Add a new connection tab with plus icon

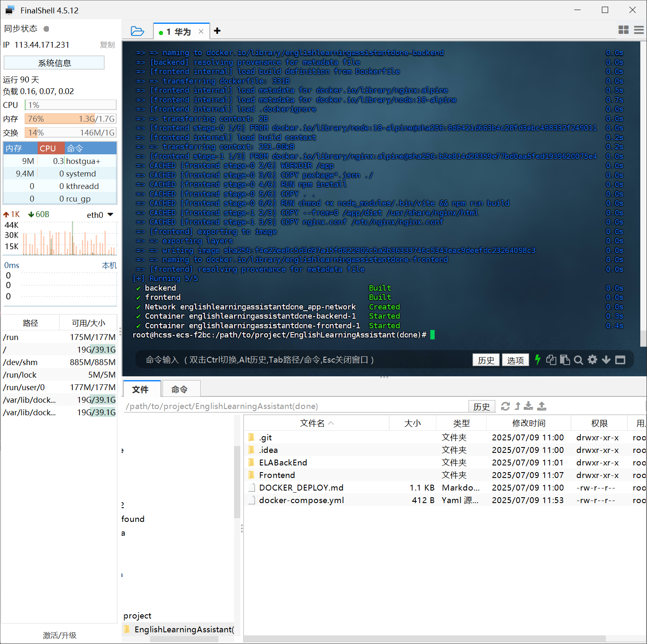217,31
